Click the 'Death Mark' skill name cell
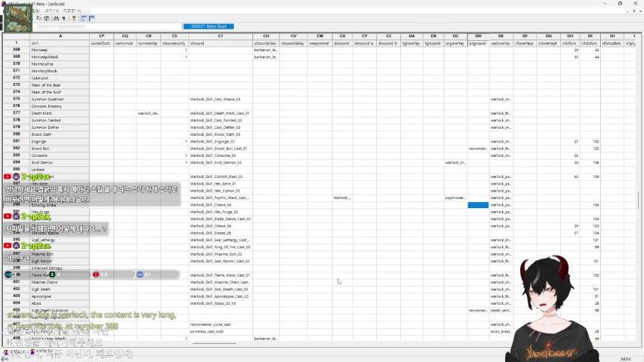Viewport: 644px width, 362px height. coord(60,113)
